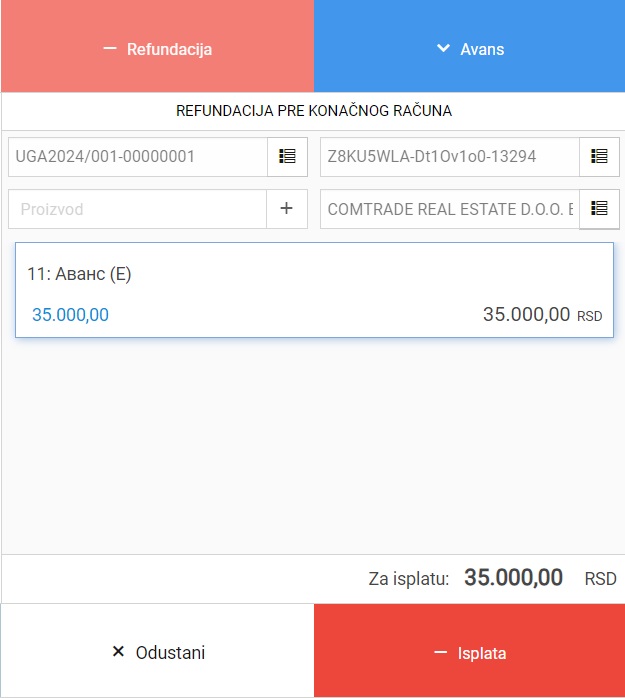625x698 pixels.
Task: Click the COMTRADE REAL ESTATE D.O.O. field
Action: pos(450,209)
